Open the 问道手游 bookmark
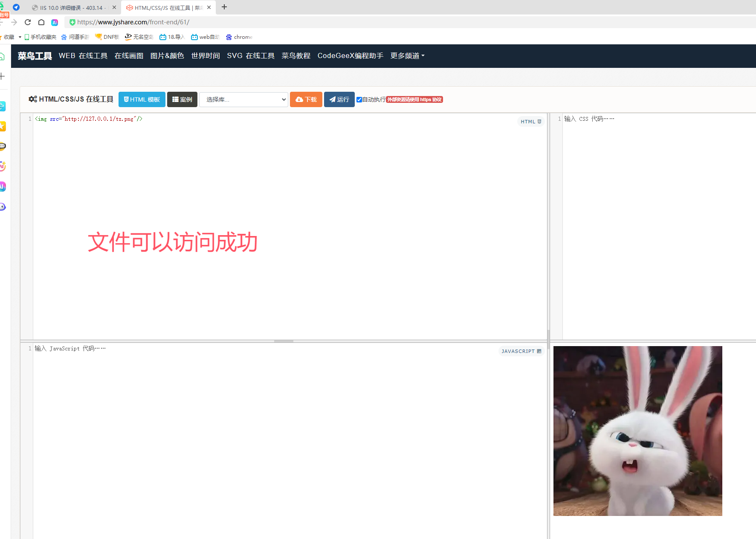Image resolution: width=756 pixels, height=539 pixels. [75, 37]
